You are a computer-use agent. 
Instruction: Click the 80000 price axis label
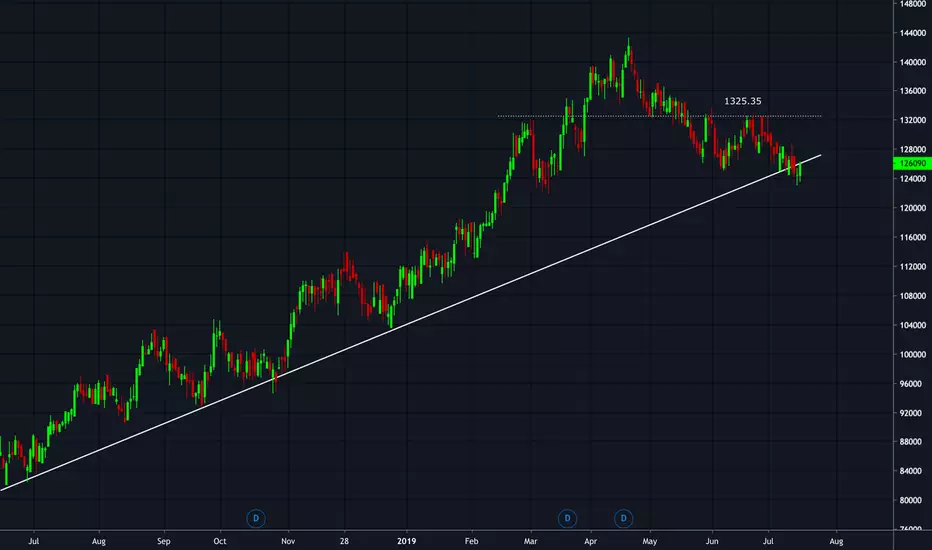click(x=912, y=501)
